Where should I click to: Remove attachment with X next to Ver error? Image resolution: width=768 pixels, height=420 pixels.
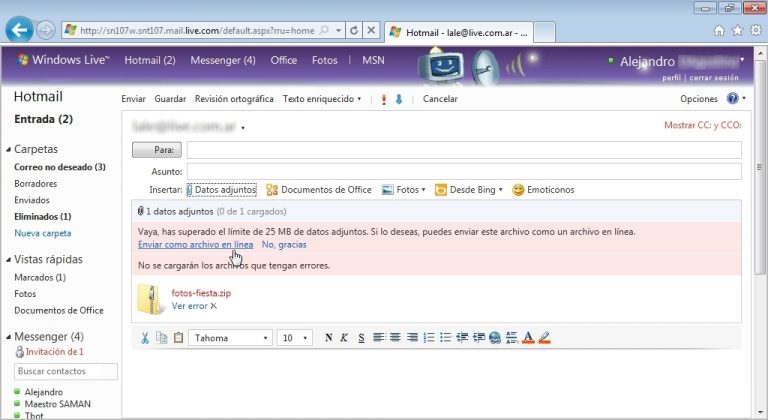point(214,306)
